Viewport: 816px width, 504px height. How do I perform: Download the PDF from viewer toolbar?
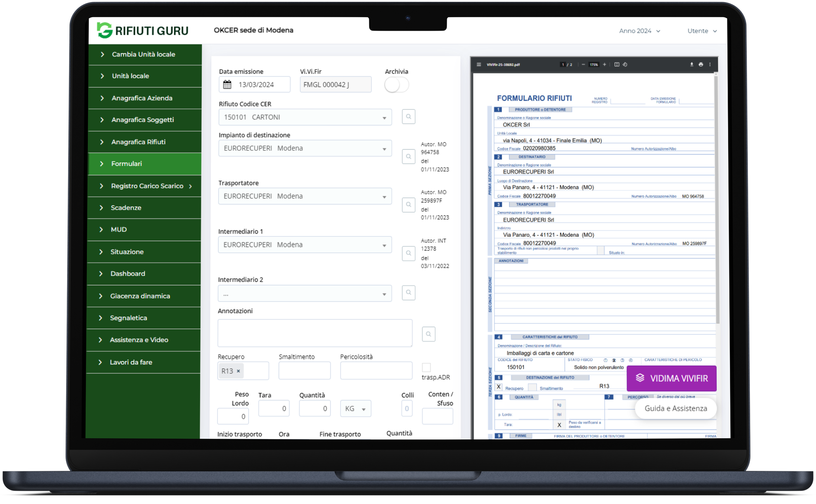[692, 65]
